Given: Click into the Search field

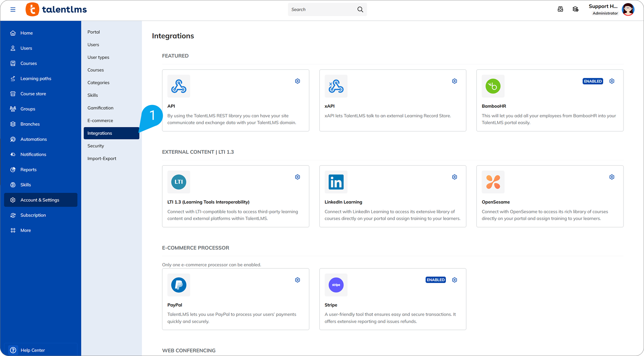Looking at the screenshot, I should pyautogui.click(x=322, y=10).
